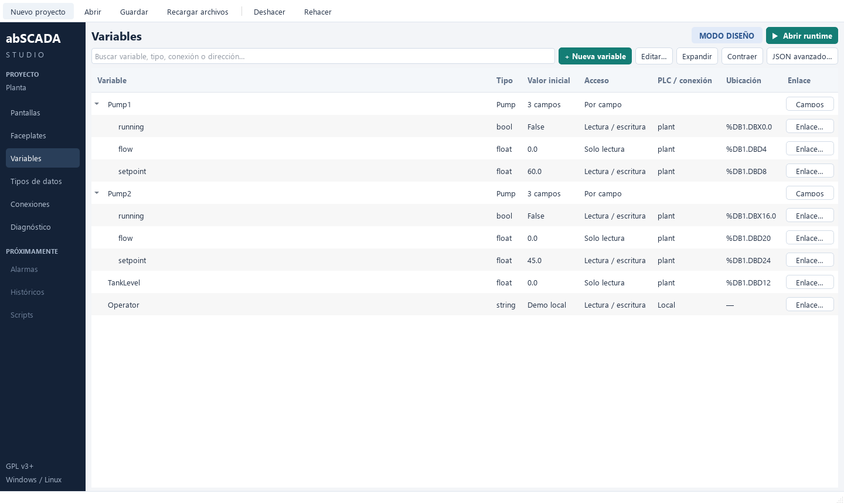Collapse the Pump1 tree arrow
This screenshot has height=504, width=844.
[x=97, y=104]
